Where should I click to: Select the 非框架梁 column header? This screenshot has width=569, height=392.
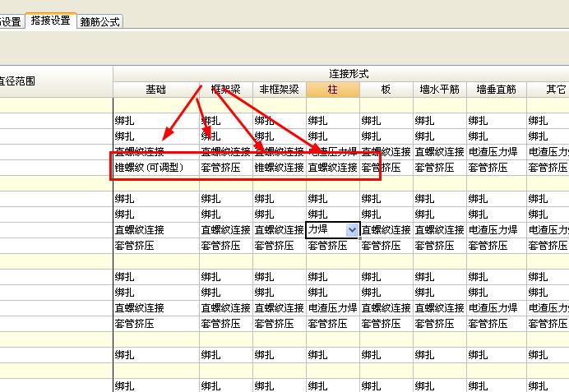279,90
